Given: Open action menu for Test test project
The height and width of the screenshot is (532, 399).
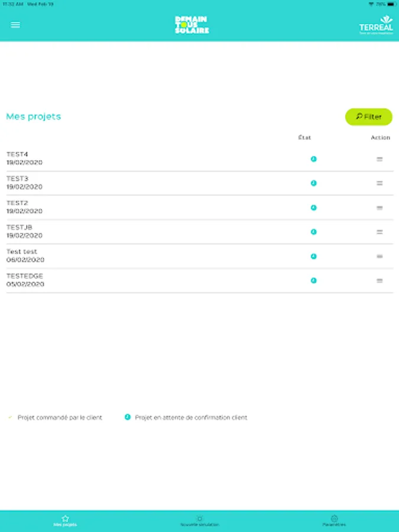Looking at the screenshot, I should 379,257.
